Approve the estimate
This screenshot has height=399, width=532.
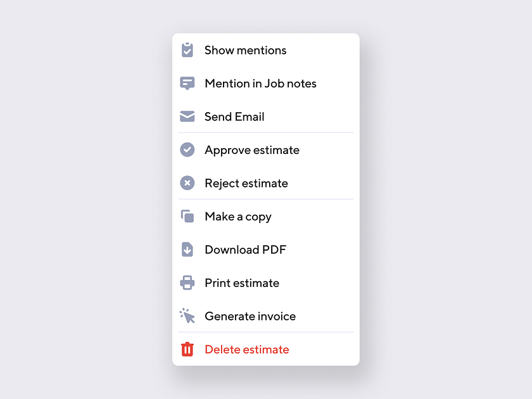click(x=251, y=149)
